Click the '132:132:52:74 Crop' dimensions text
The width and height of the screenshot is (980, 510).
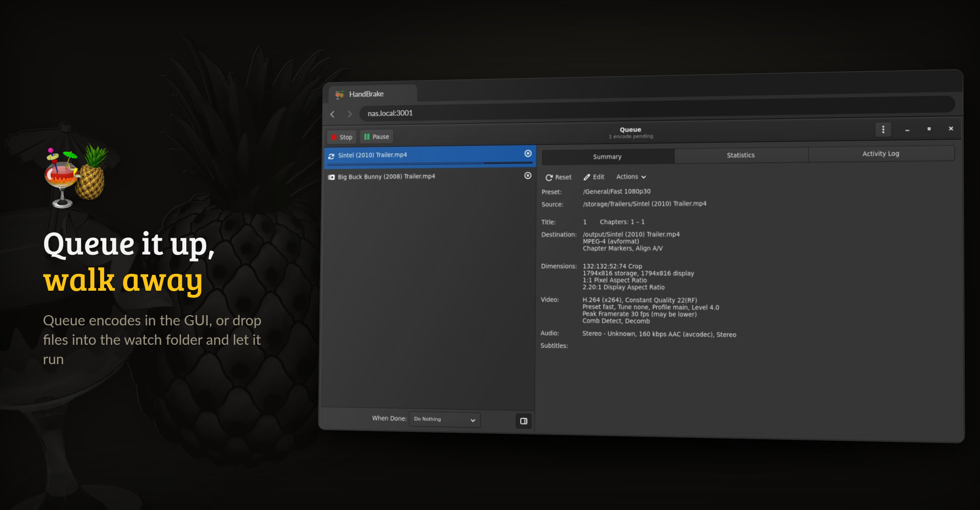(612, 266)
